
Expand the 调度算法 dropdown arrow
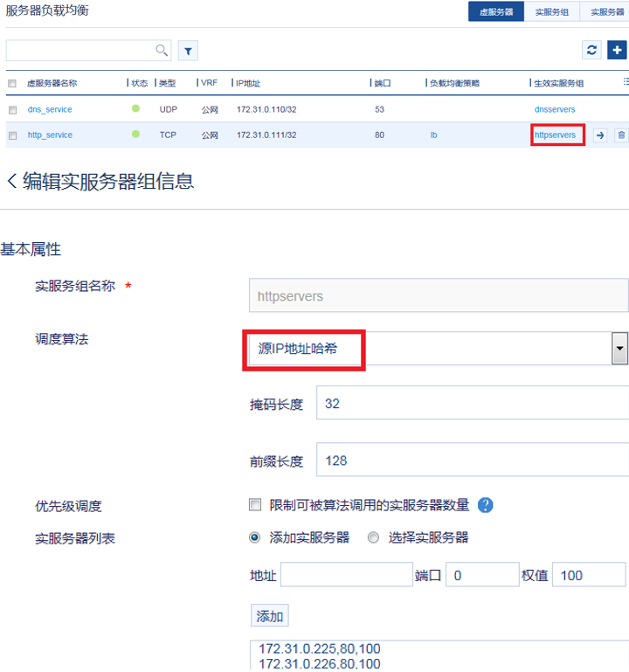pos(619,349)
